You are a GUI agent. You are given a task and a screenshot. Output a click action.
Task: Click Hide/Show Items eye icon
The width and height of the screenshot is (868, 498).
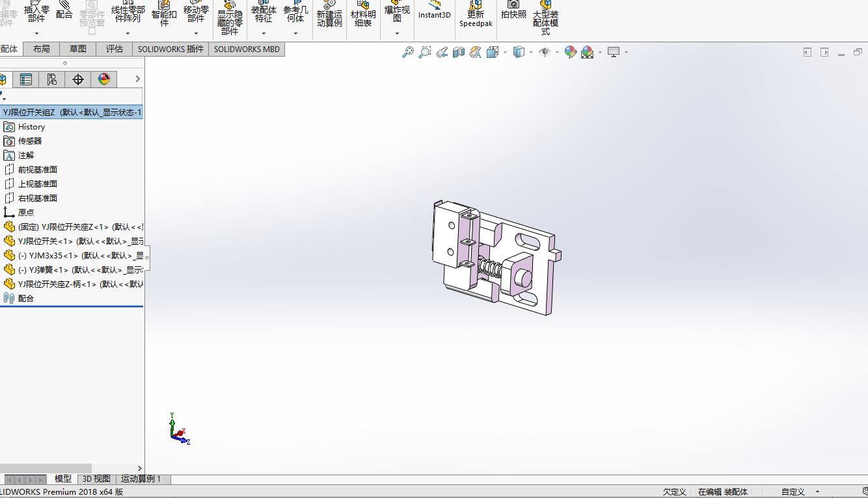(545, 52)
